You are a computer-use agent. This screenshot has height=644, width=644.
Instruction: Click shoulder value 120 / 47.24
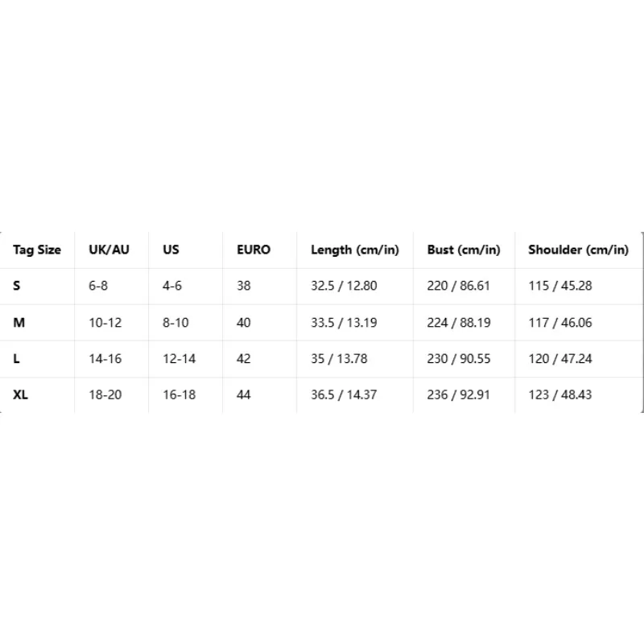click(560, 359)
